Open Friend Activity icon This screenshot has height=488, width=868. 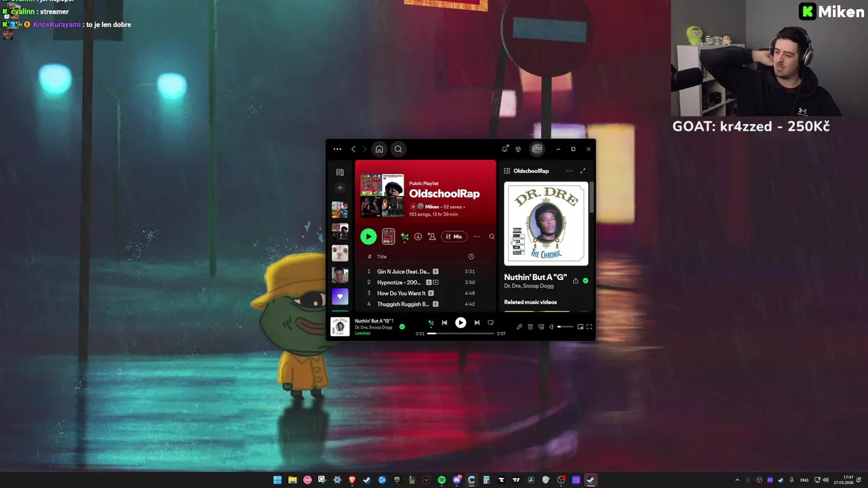[518, 149]
